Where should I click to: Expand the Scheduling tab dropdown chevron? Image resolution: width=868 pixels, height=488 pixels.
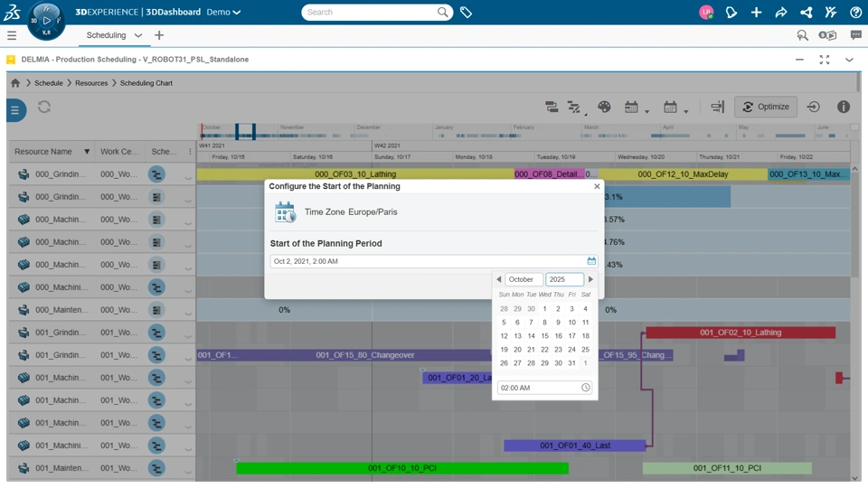click(138, 35)
